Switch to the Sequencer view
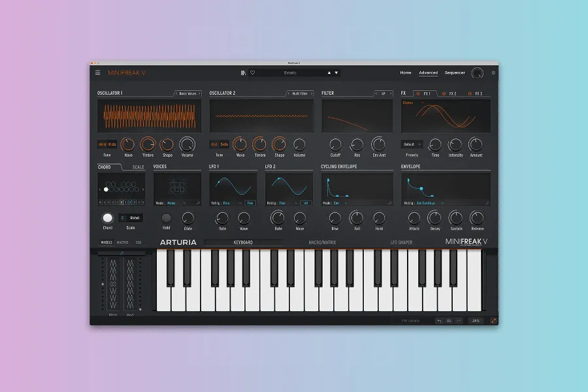588x392 pixels. click(x=455, y=73)
